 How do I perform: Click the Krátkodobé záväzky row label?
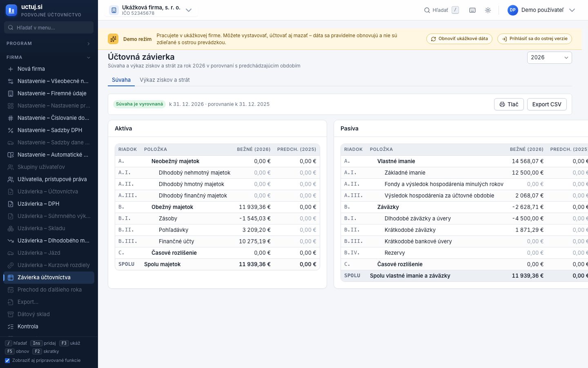[x=410, y=230]
